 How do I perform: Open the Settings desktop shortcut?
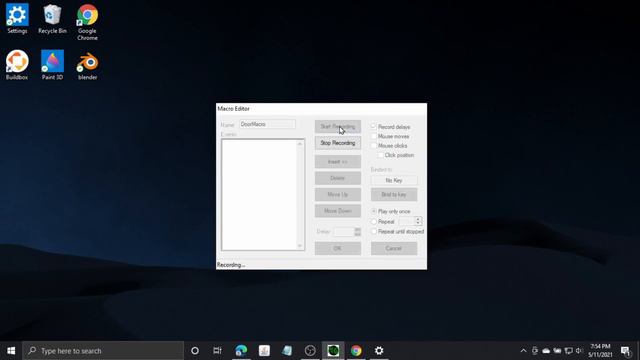tap(17, 19)
